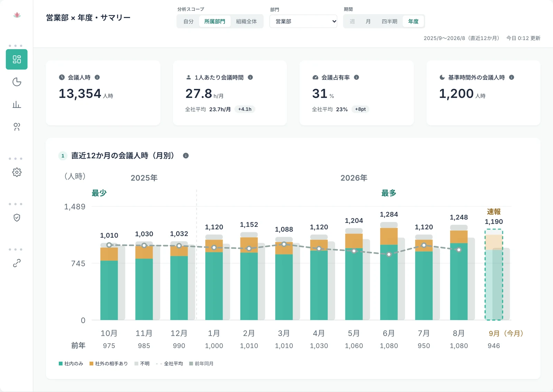Click the +8pt difference badge
Viewport: 553px width, 392px height.
(360, 109)
